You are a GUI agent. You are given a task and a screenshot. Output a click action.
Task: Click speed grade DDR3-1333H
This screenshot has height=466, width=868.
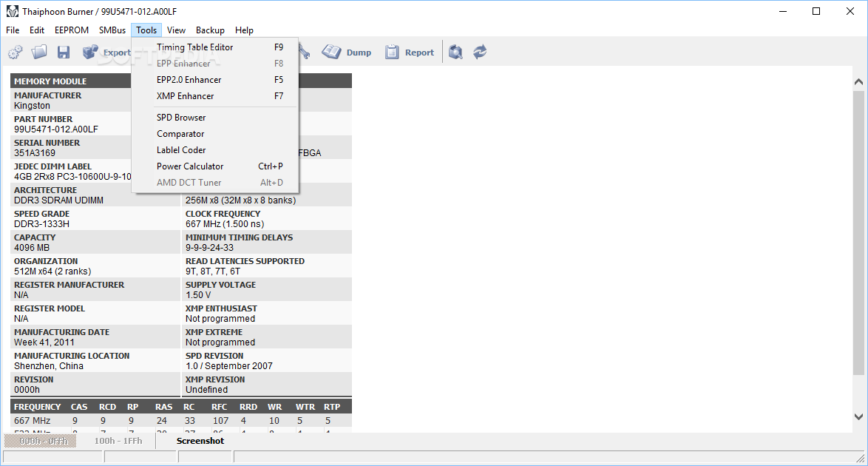[x=41, y=224]
